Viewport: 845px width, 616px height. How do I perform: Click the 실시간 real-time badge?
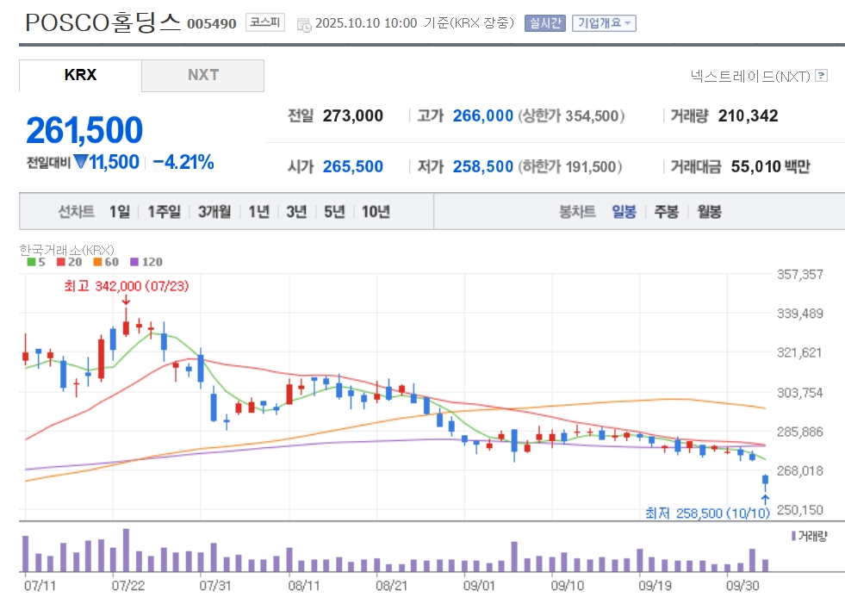[545, 23]
